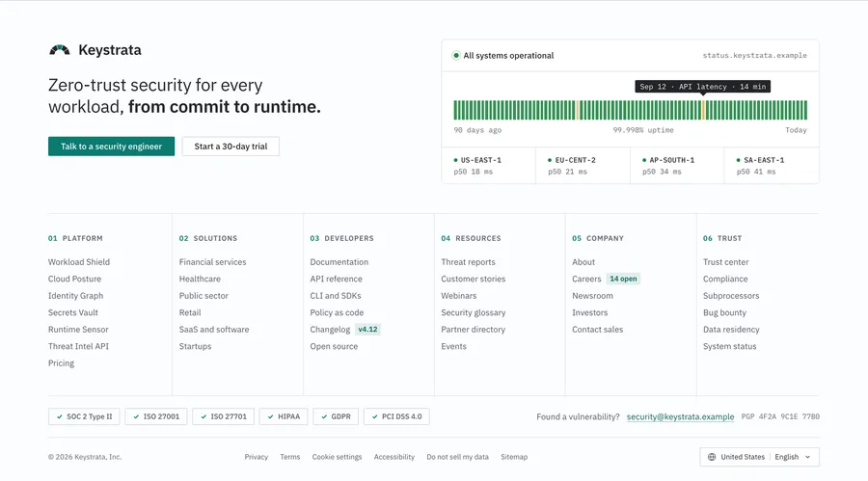Open Open source link
868x481 pixels.
334,346
